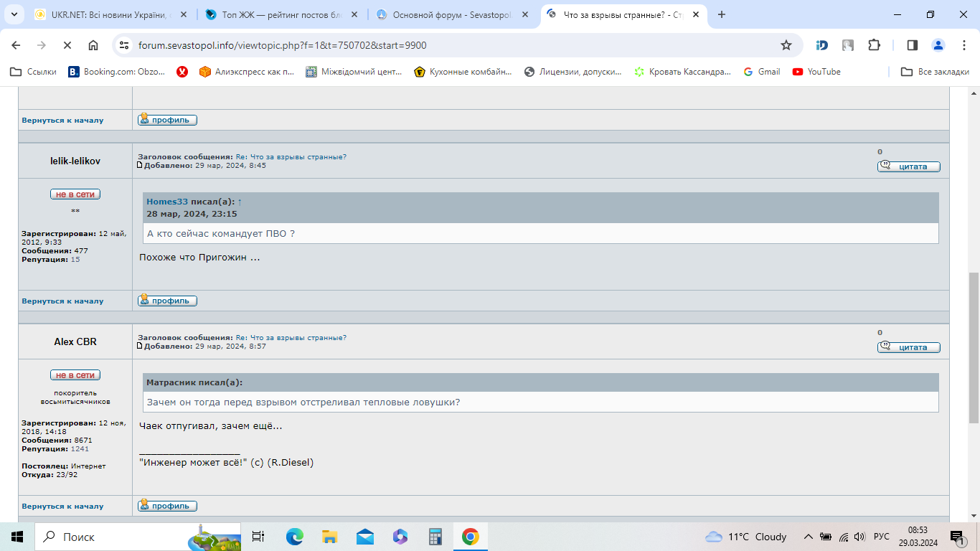Click Вернуться к началу under Alex CBR post
This screenshot has width=980, height=551.
[x=62, y=507]
